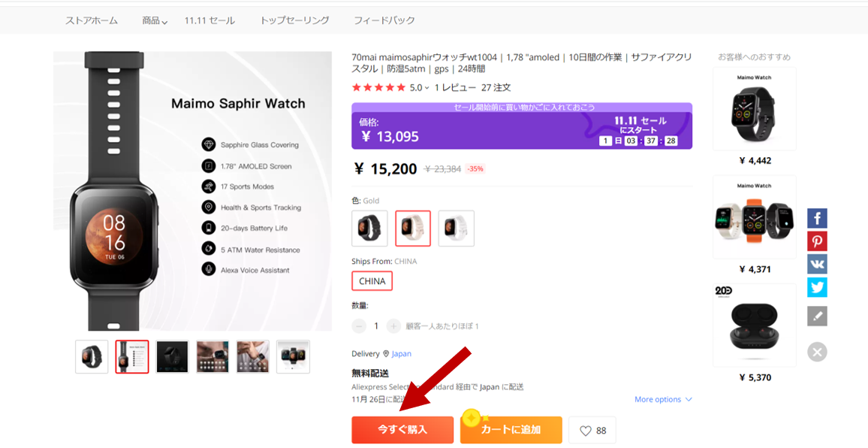Select first watch thumbnail image
Image resolution: width=868 pixels, height=448 pixels.
92,356
